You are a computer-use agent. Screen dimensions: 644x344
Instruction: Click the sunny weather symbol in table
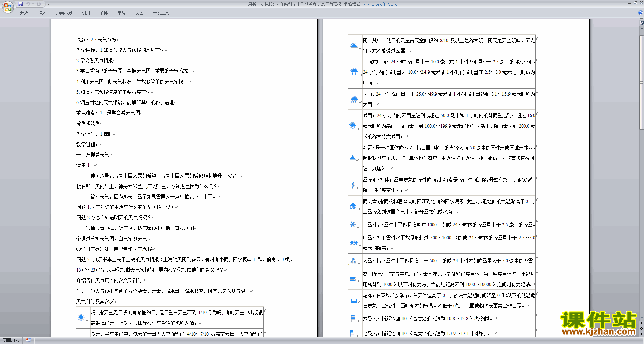click(81, 317)
